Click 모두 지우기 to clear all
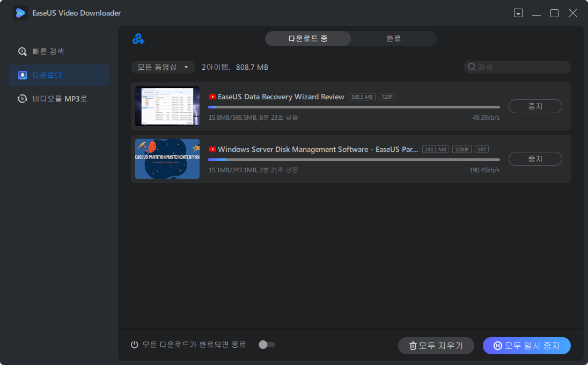This screenshot has height=365, width=588. (436, 346)
